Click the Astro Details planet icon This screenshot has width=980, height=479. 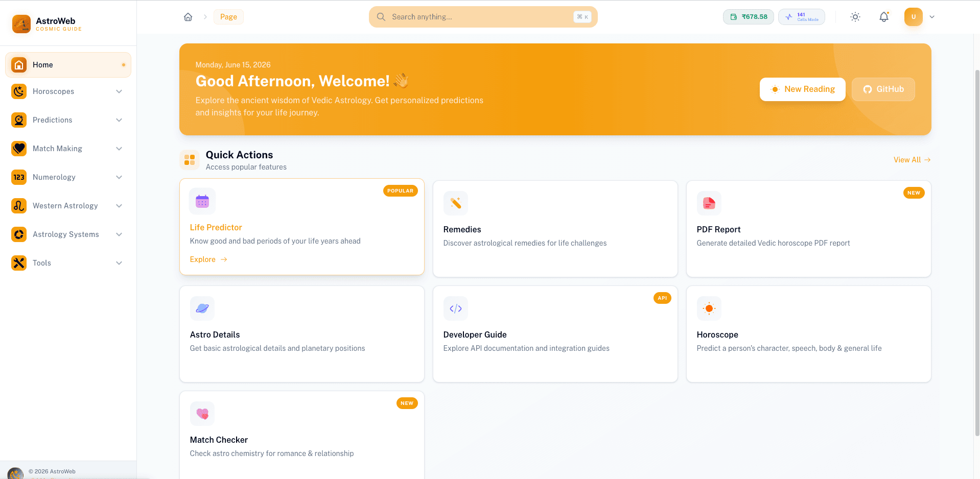(202, 308)
